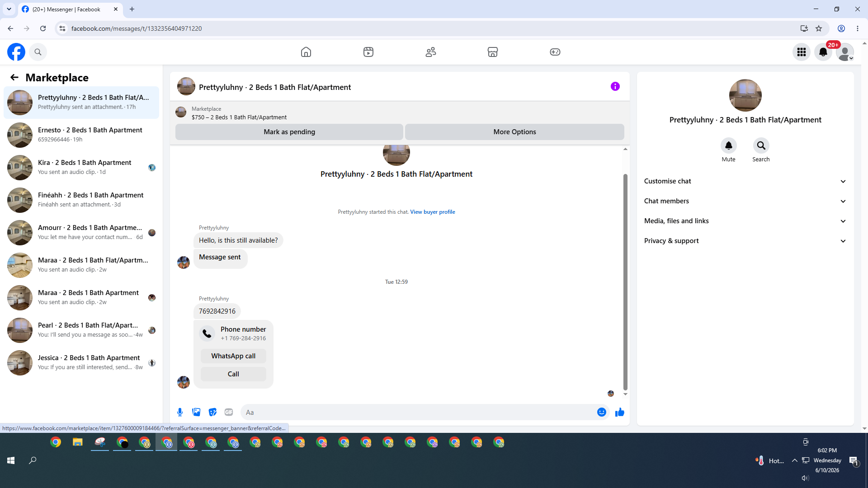
Task: Go back from Marketplace chats list
Action: [14, 77]
